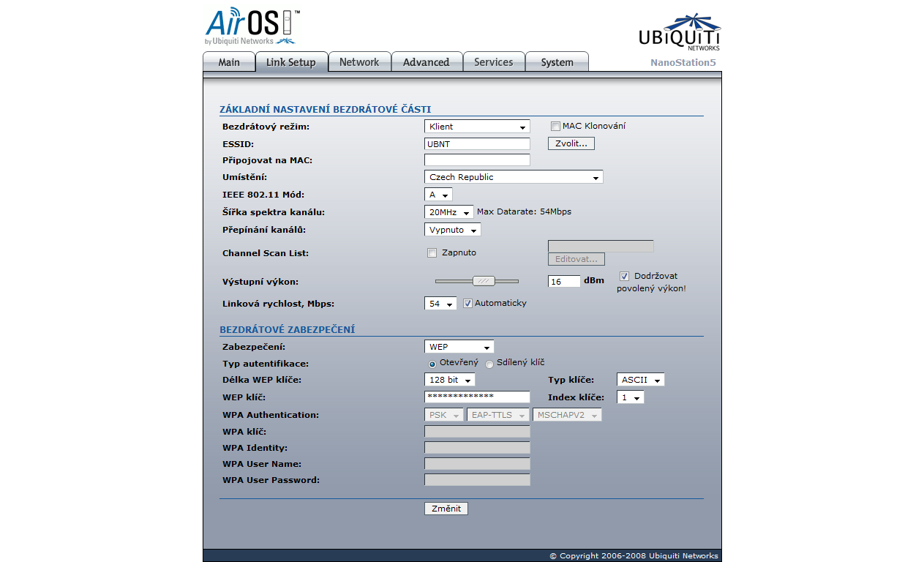The height and width of the screenshot is (562, 924).
Task: Open the Linková rychlost dropdown
Action: [x=440, y=304]
